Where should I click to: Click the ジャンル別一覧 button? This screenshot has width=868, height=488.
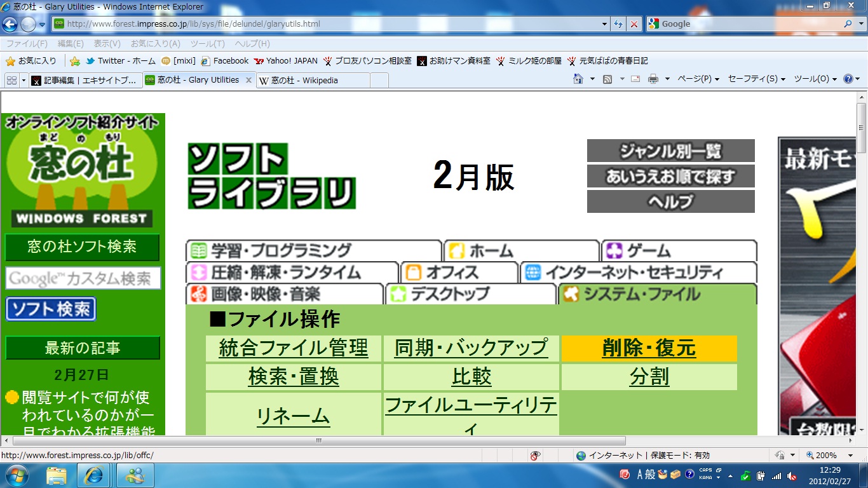click(671, 151)
